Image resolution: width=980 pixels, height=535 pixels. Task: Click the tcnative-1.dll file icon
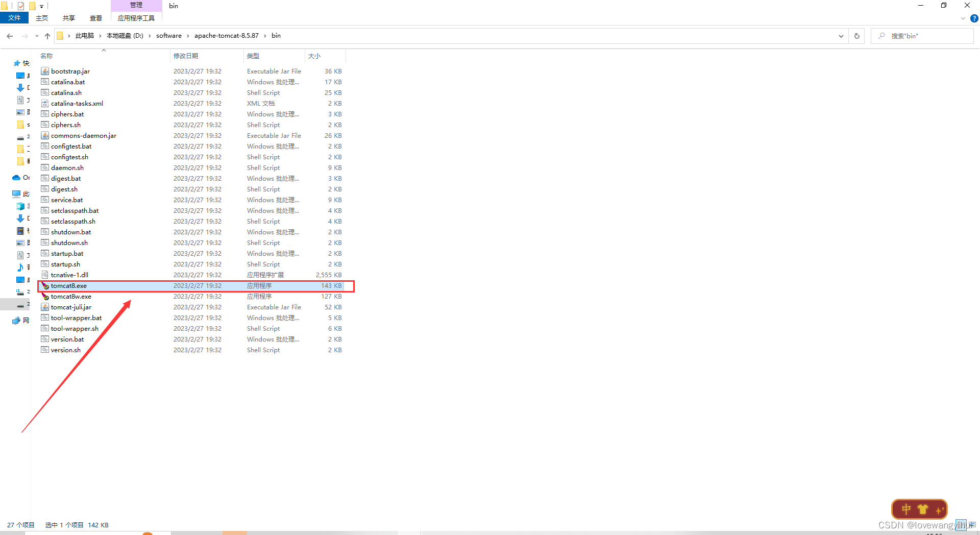pyautogui.click(x=45, y=275)
